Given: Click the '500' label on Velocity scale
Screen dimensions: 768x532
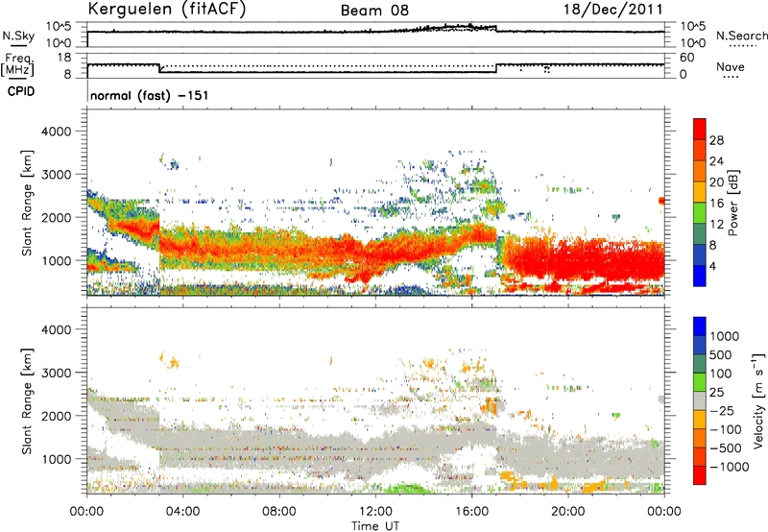Looking at the screenshot, I should pyautogui.click(x=720, y=354).
